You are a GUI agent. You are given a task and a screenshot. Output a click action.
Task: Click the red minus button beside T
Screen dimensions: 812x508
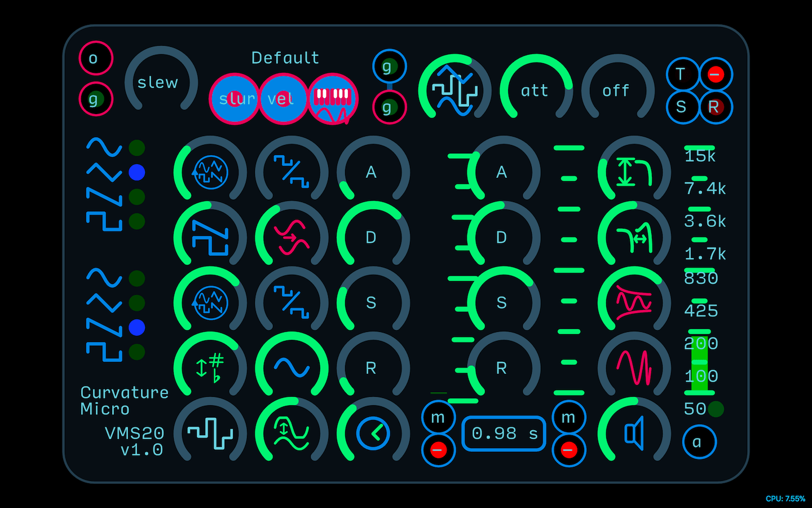pyautogui.click(x=716, y=75)
